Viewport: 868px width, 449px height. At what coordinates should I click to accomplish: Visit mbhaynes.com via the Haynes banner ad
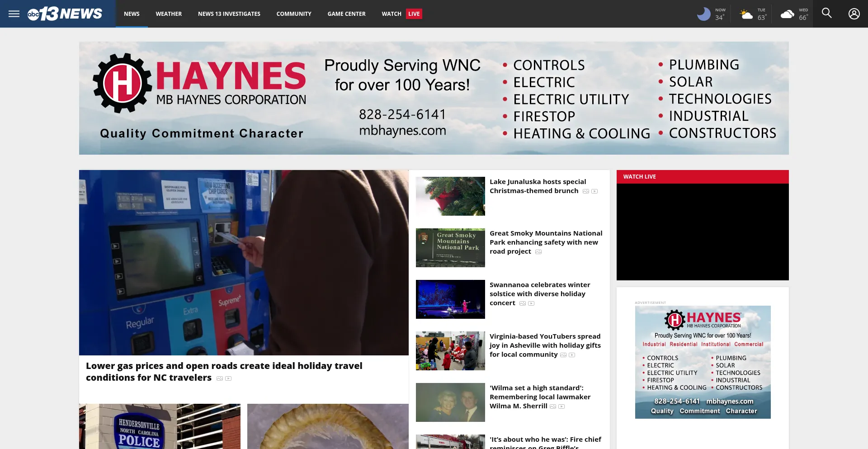402,130
